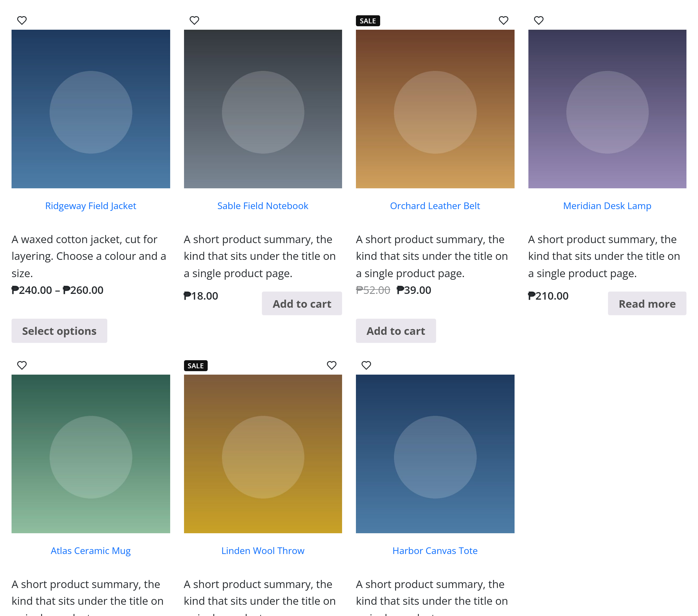Image resolution: width=698 pixels, height=616 pixels.
Task: Add Ridgeway Field Jacket to wishlist via heart icon
Action: (22, 20)
